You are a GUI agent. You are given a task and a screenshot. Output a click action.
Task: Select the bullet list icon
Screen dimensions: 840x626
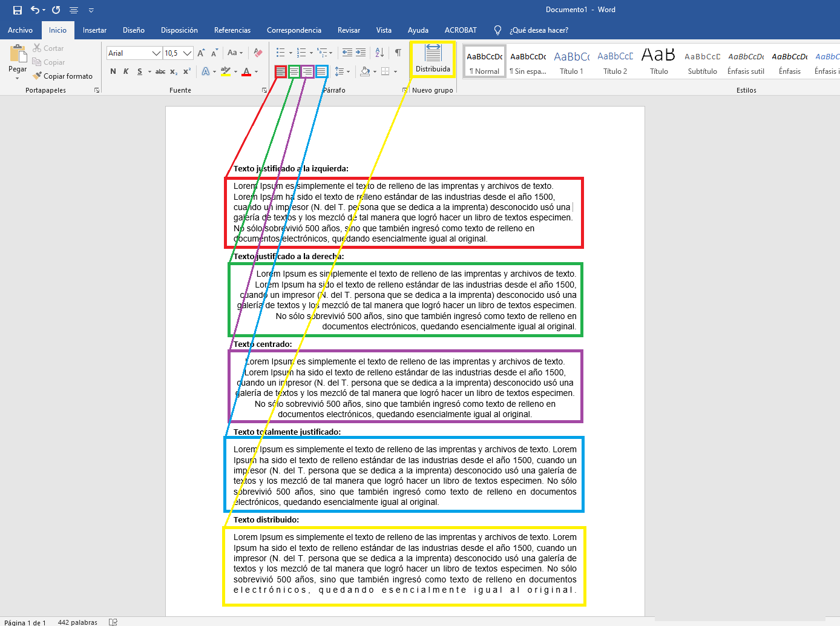(x=280, y=53)
